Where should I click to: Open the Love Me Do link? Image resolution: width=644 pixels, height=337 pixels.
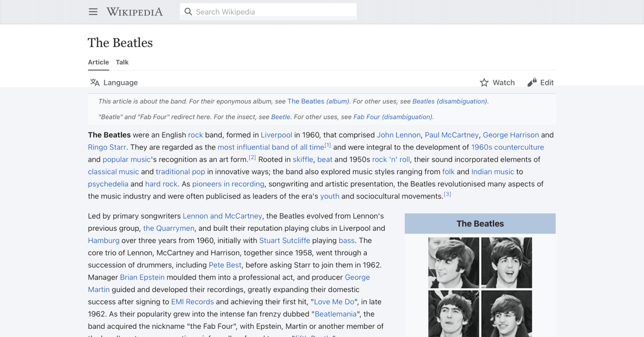pyautogui.click(x=335, y=302)
